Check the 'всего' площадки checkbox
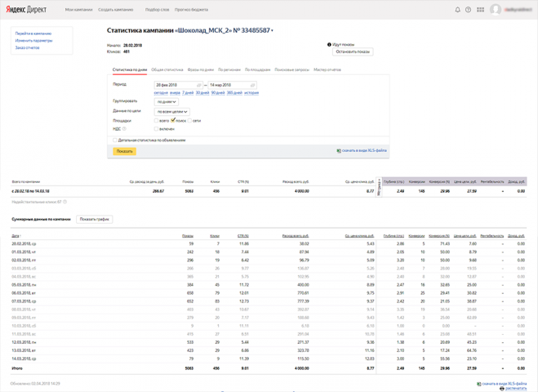This screenshot has height=392, width=538. (x=156, y=121)
